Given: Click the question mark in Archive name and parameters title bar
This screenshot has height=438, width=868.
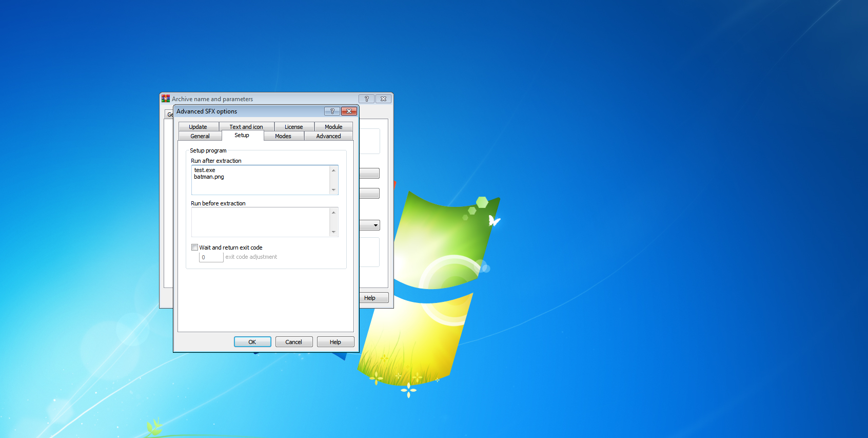Looking at the screenshot, I should click(x=366, y=99).
